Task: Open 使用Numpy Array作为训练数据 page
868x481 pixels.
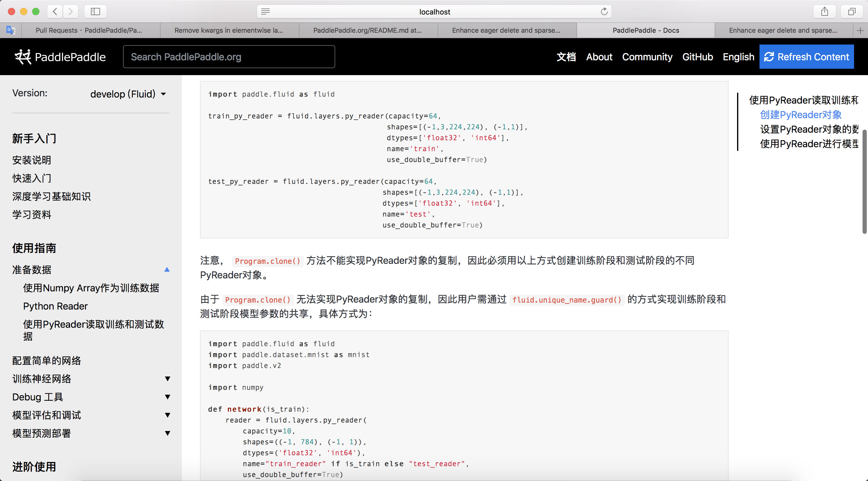Action: [91, 288]
